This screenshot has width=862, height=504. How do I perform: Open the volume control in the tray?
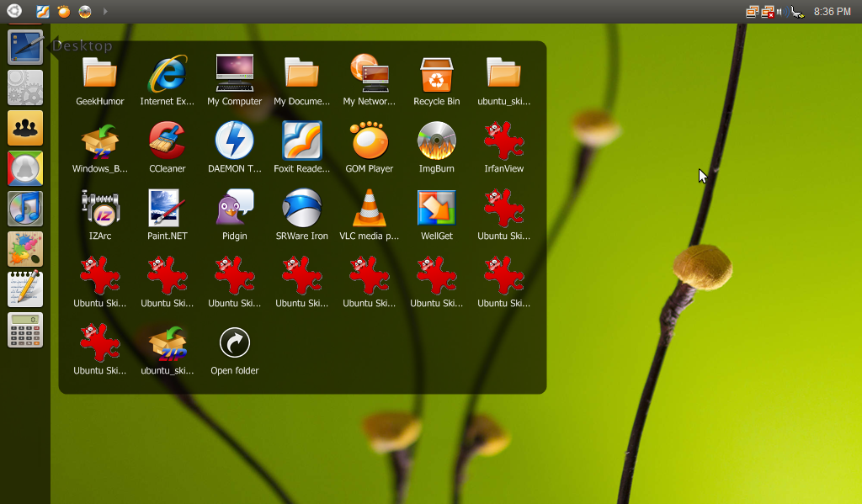pos(782,12)
